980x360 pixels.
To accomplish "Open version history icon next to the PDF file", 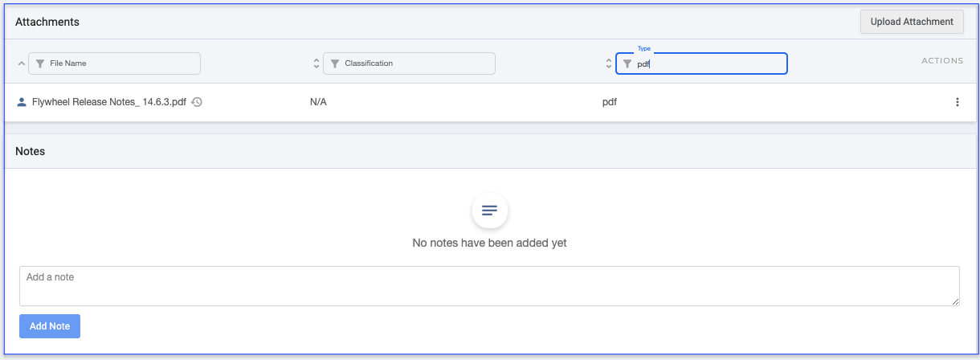I will (197, 102).
